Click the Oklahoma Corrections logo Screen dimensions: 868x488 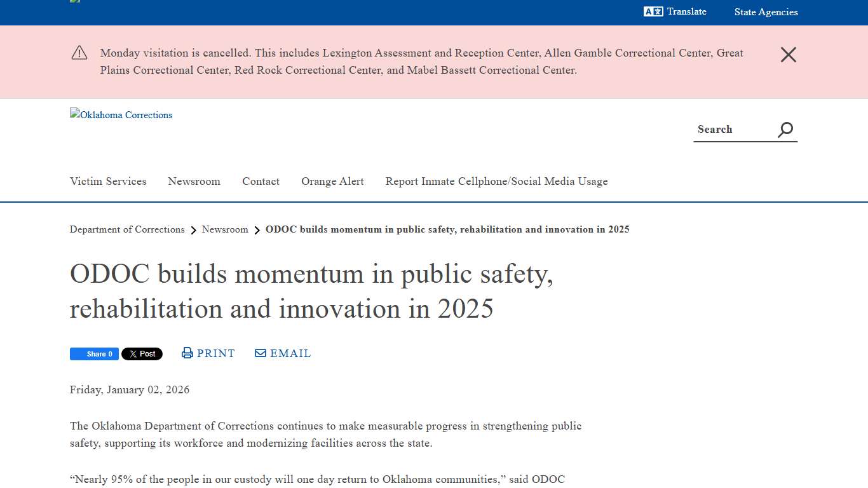click(x=121, y=115)
